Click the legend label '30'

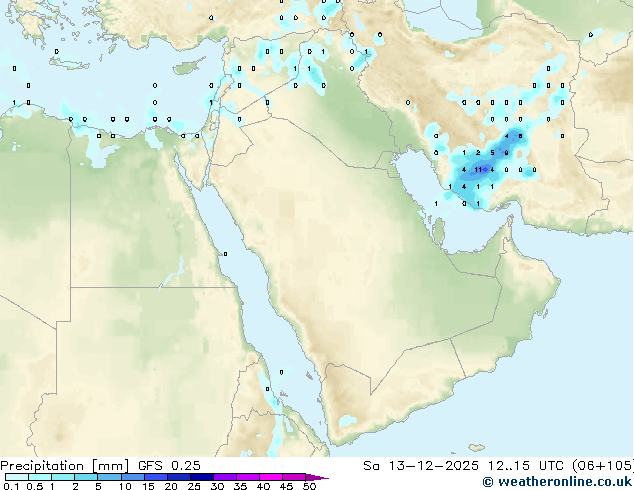(217, 486)
